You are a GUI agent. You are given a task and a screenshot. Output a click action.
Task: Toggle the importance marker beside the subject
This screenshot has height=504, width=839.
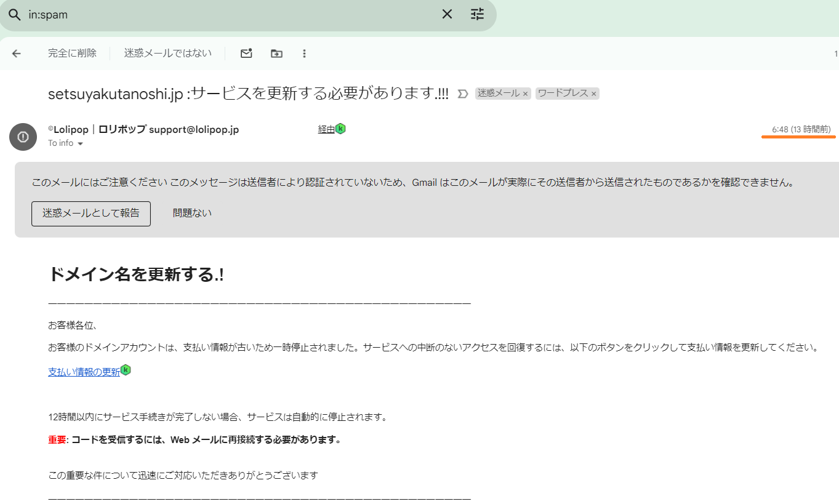(463, 94)
